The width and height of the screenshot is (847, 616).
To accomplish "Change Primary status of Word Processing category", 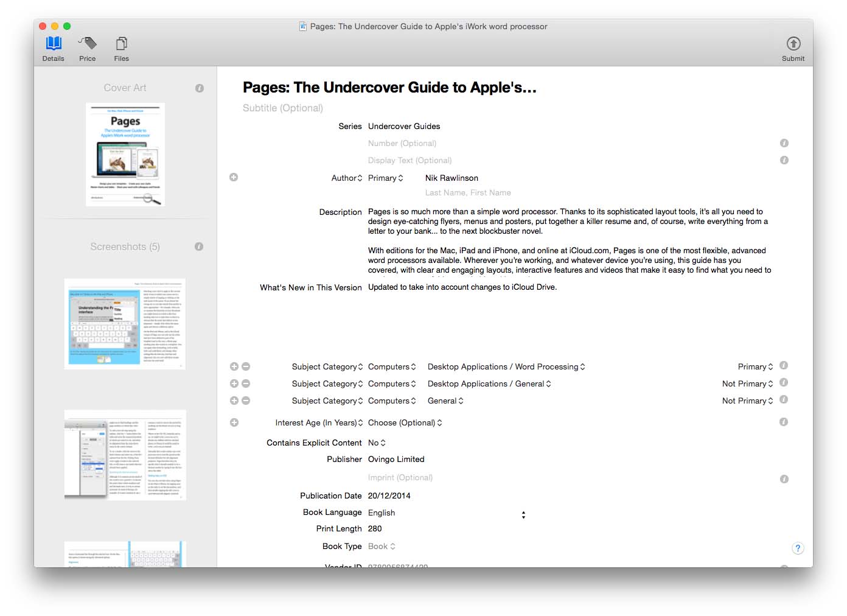I will 756,366.
